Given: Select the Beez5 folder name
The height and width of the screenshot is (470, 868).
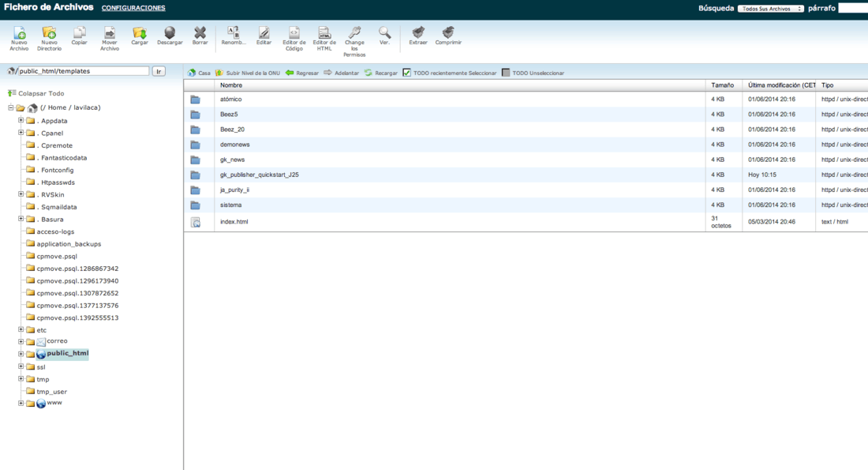Looking at the screenshot, I should coord(229,115).
